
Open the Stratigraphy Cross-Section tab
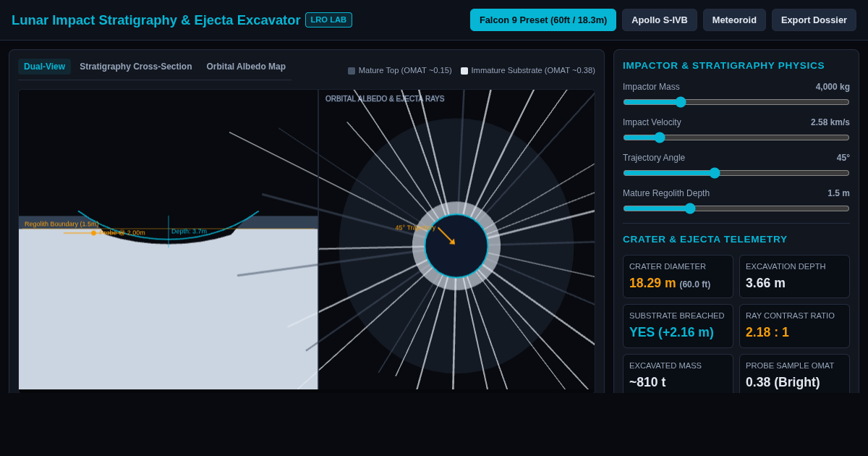pos(136,67)
